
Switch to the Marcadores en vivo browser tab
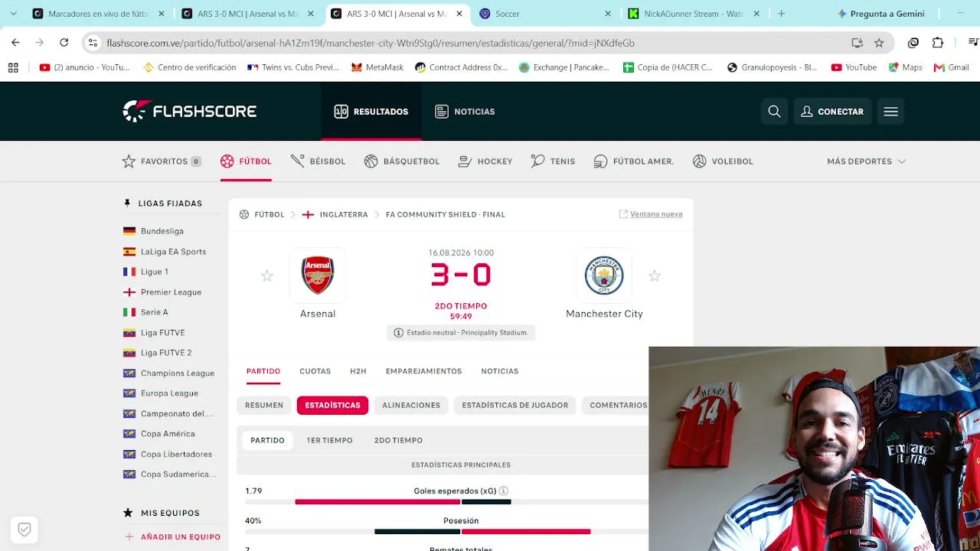click(100, 14)
